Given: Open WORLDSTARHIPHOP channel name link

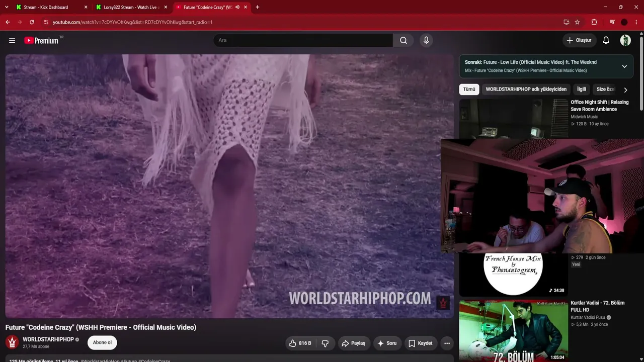Looking at the screenshot, I should pos(48,339).
